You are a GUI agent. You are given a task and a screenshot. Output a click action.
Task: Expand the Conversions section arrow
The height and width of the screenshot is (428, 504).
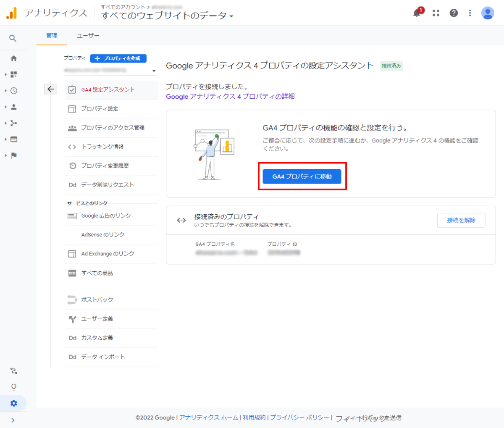[6, 155]
